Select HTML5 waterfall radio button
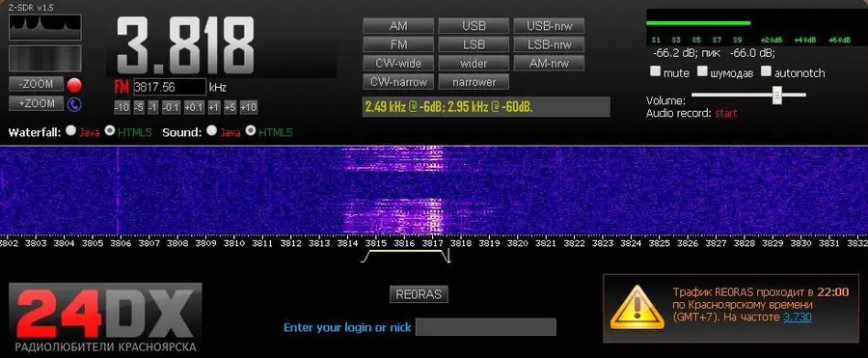 (110, 131)
